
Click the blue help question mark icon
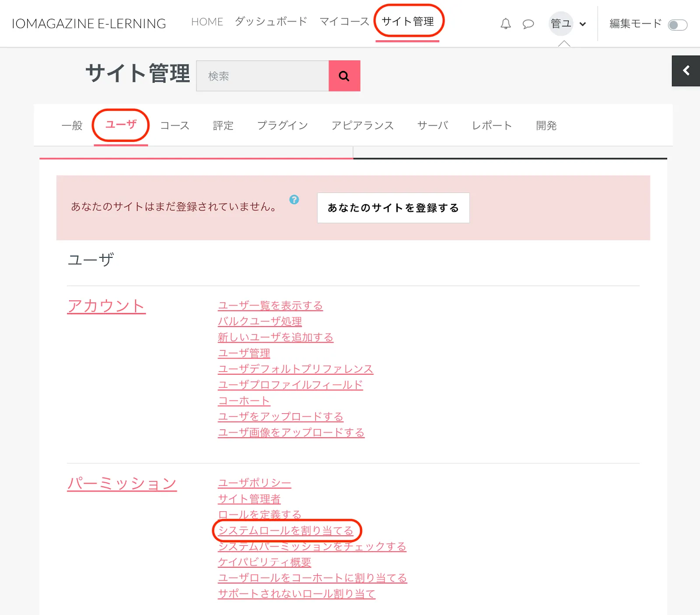click(x=294, y=200)
